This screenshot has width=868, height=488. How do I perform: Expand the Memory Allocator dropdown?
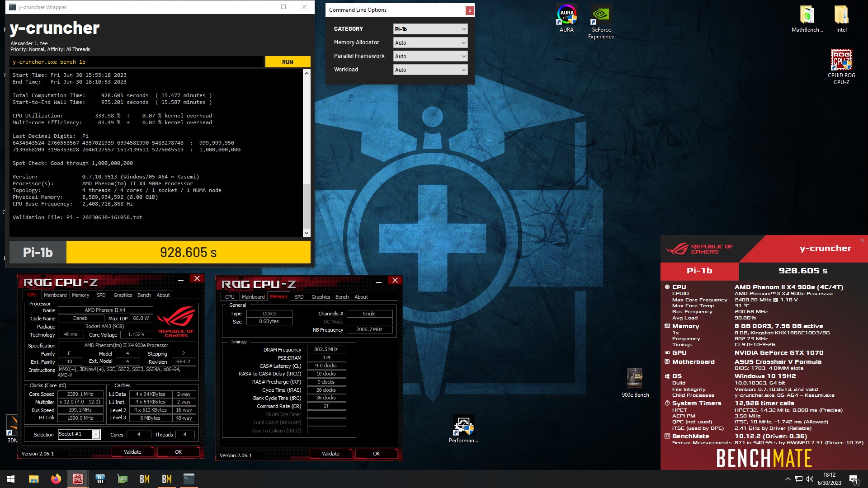430,42
